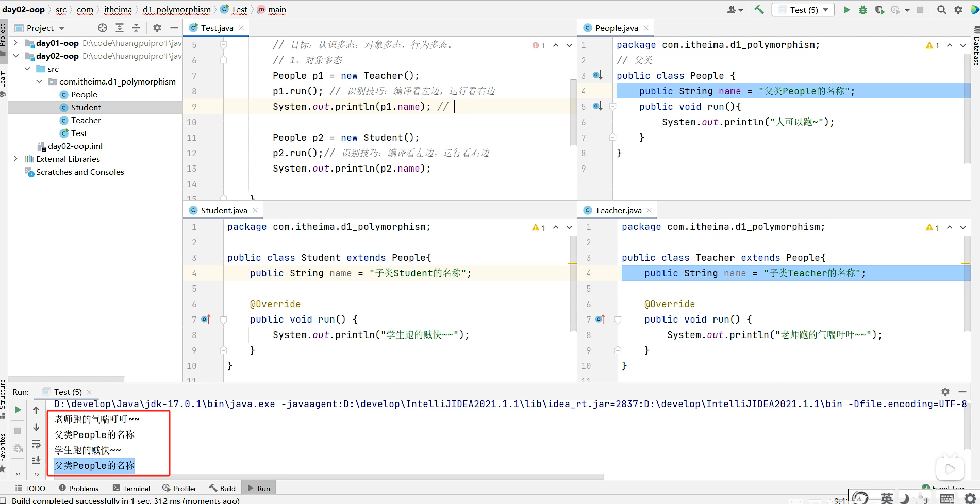Go to next highlighted error in Test.java
Screen dimensions: 980x504
click(569, 45)
